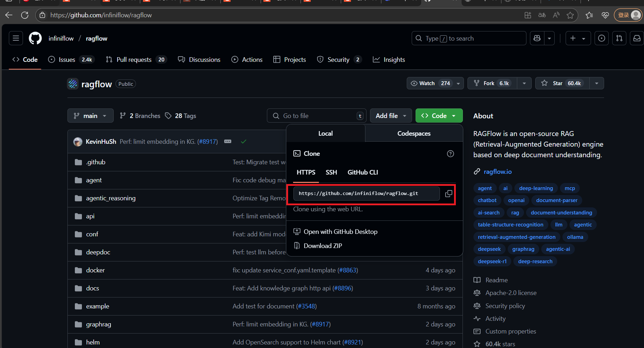
Task: Fork the ragflow repository
Action: point(493,83)
